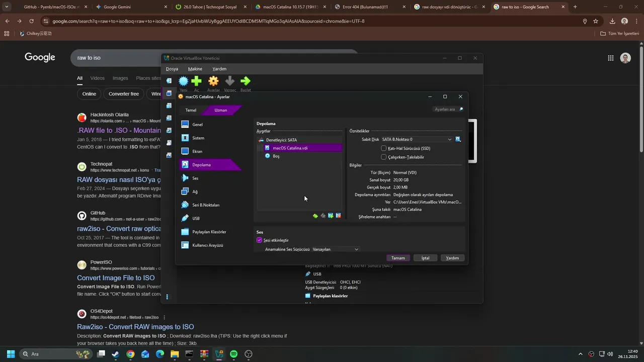Switch to the Error 404 browser tab
This screenshot has height=362, width=644.
[x=369, y=7]
